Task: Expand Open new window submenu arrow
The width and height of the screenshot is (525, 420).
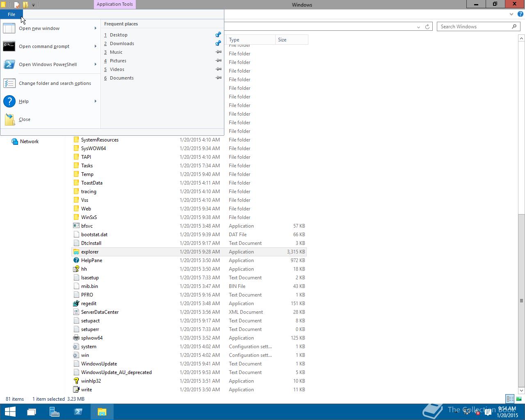Action: click(x=96, y=28)
